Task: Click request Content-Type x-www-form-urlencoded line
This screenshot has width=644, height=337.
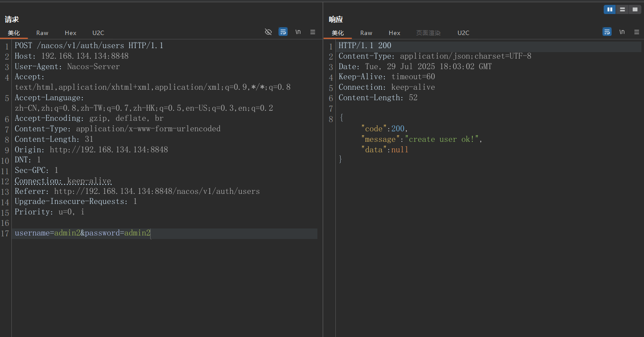Action: pos(117,129)
